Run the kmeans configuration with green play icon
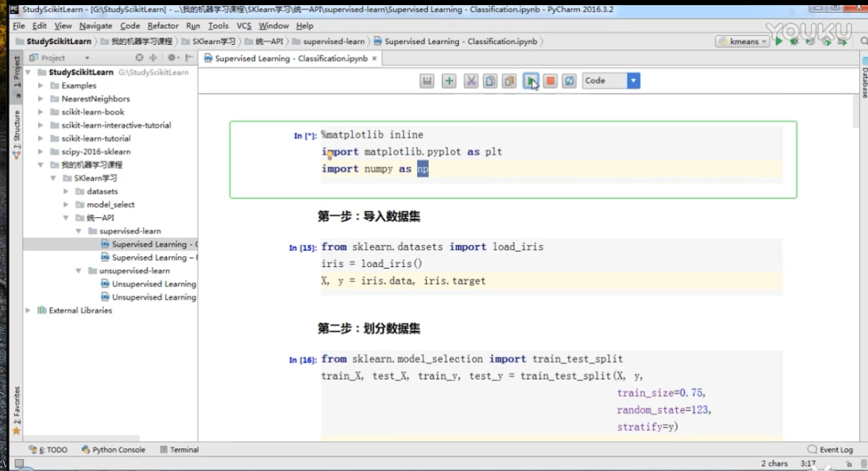 (x=778, y=41)
